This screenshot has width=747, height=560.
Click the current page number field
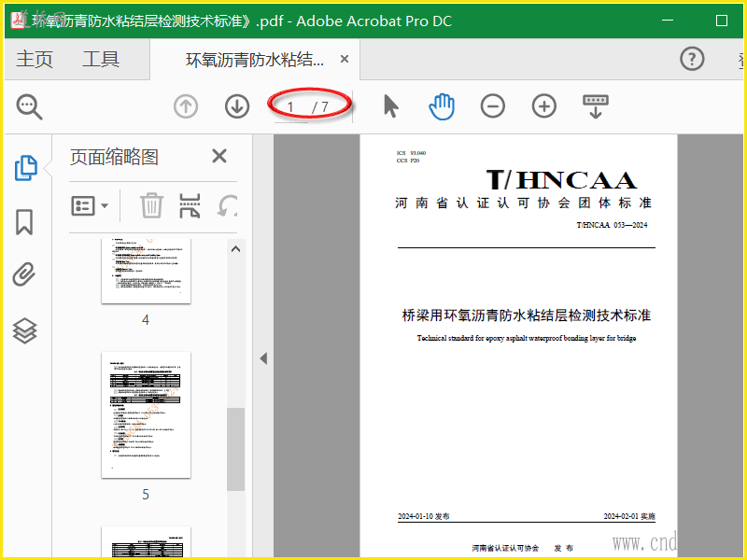click(x=290, y=107)
